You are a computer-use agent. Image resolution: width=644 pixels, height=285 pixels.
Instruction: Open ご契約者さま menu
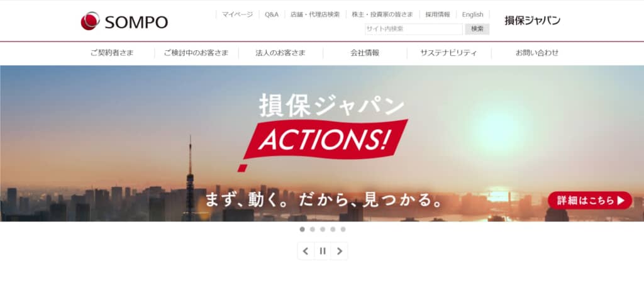(112, 53)
